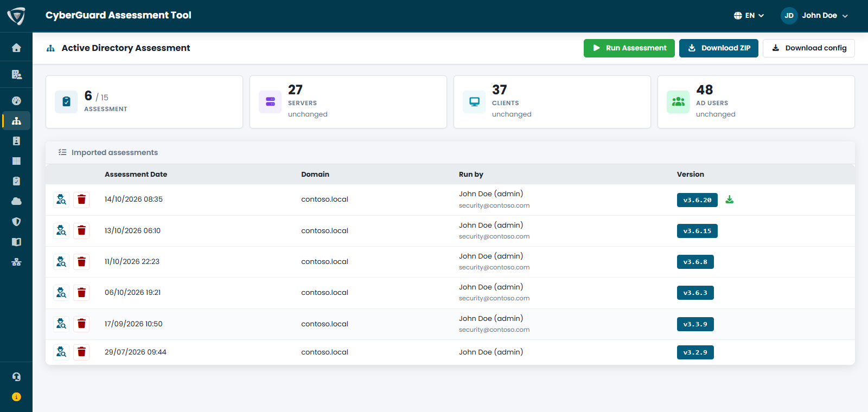Delete the 13/10/2026 06:10 assessment

point(81,230)
